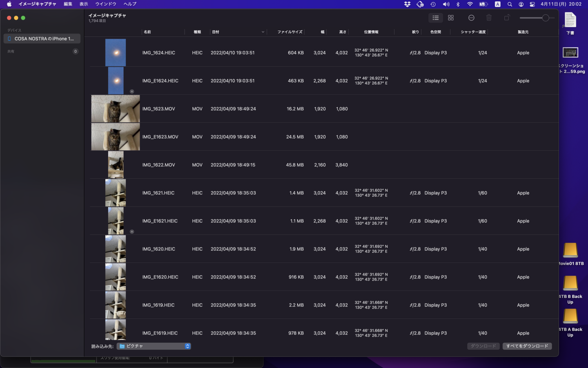Image resolution: width=588 pixels, height=368 pixels.
Task: Open the 編集 menu
Action: pyautogui.click(x=68, y=4)
